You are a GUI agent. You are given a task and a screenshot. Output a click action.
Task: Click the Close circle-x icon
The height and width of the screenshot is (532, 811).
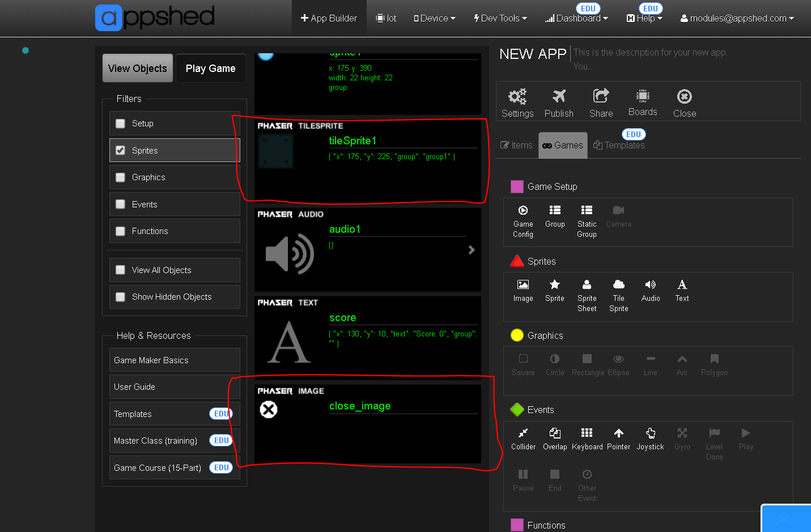[x=685, y=96]
